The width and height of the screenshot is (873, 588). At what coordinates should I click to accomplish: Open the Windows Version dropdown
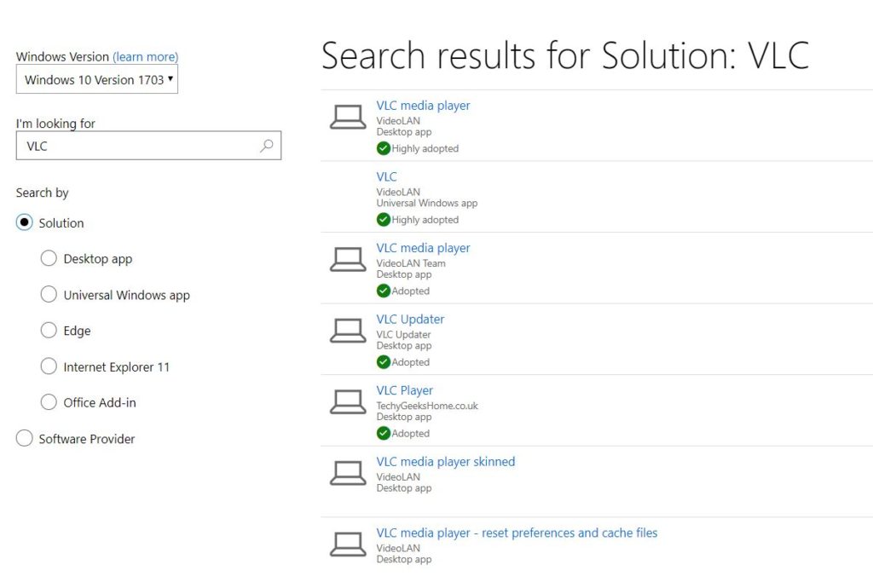96,79
